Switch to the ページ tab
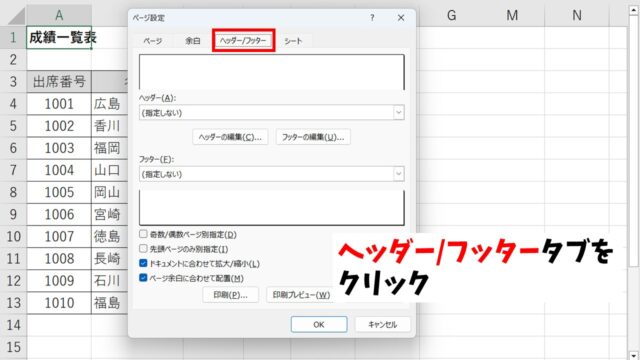 click(153, 41)
